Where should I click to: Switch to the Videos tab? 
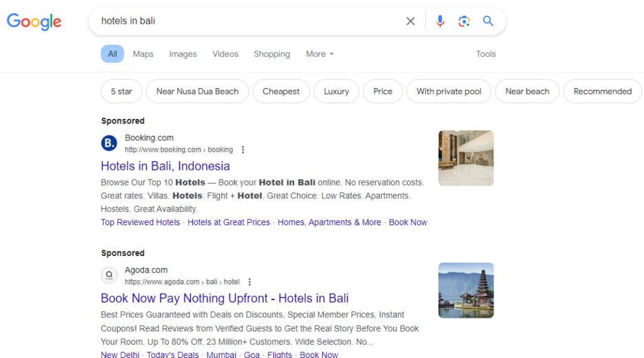(x=225, y=54)
